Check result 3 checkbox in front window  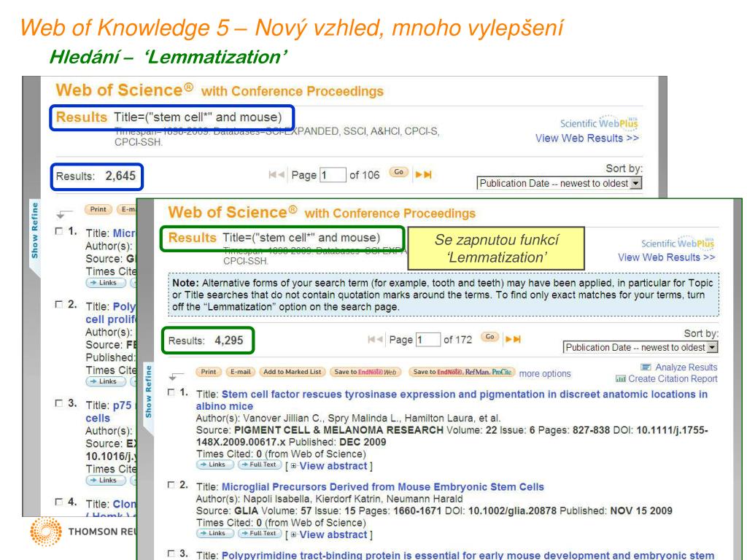[x=171, y=553]
